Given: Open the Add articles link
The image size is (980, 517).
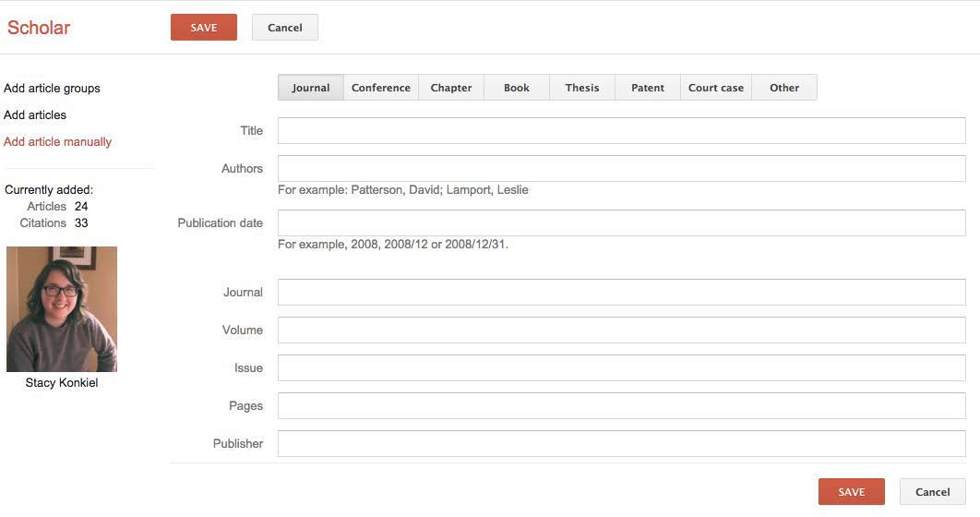Looking at the screenshot, I should 35,115.
